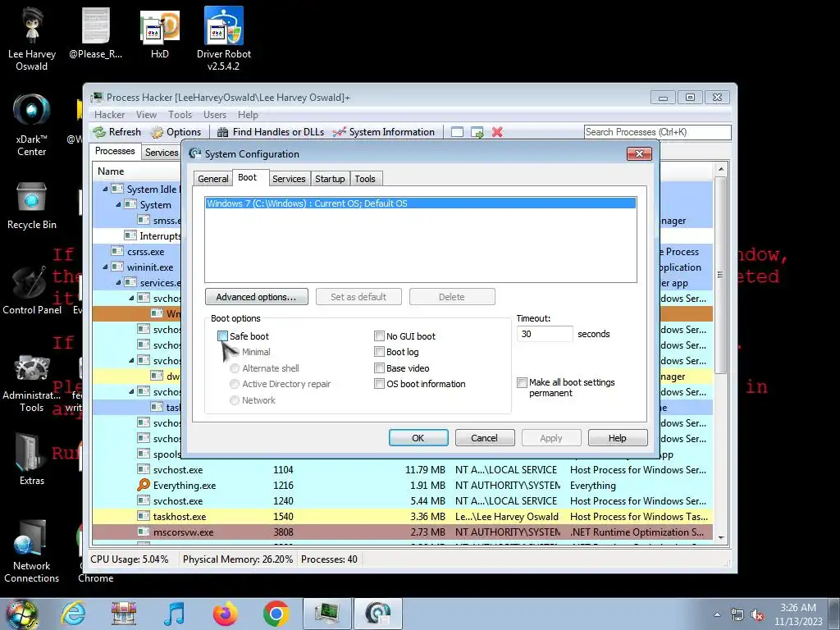Screen dimensions: 840x630
Task: Switch to System Configuration taskbar button
Action: click(x=377, y=614)
